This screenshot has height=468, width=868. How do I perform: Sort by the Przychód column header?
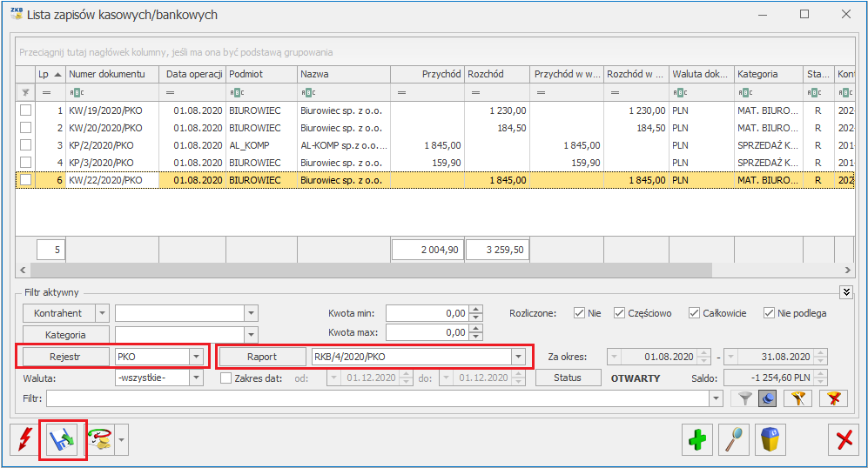[427, 74]
